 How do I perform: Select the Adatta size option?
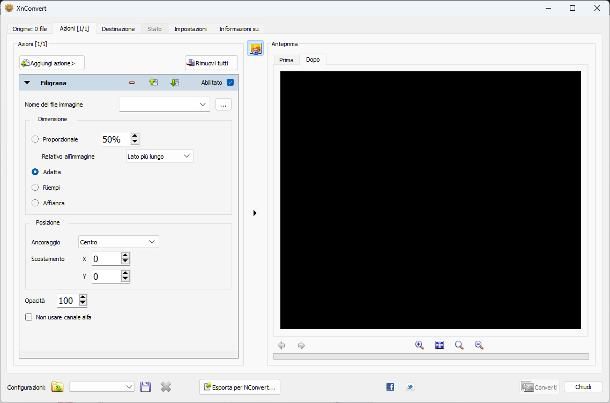click(35, 172)
